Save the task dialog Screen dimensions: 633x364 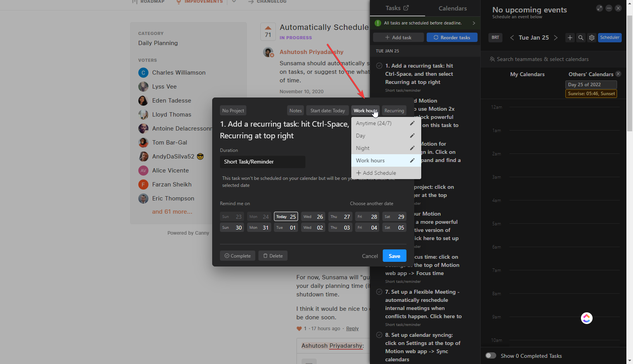tap(394, 256)
